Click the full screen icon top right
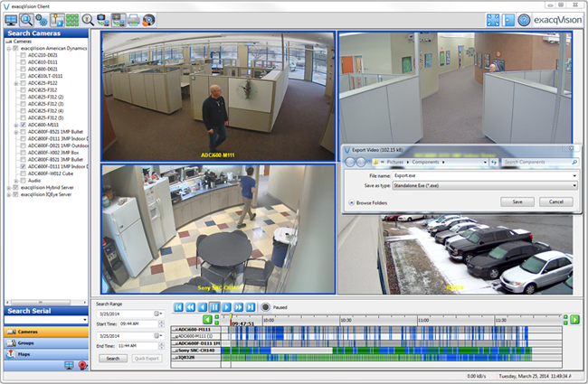Screen dimensions: 588x384 pos(493,19)
